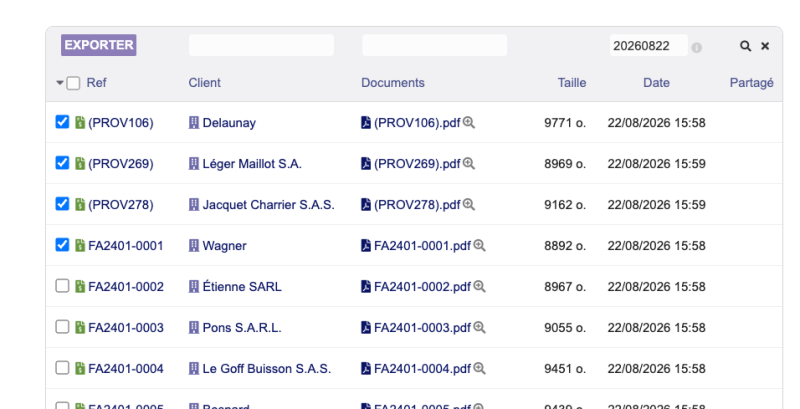
Task: Sort by Taille column header
Action: pos(572,83)
